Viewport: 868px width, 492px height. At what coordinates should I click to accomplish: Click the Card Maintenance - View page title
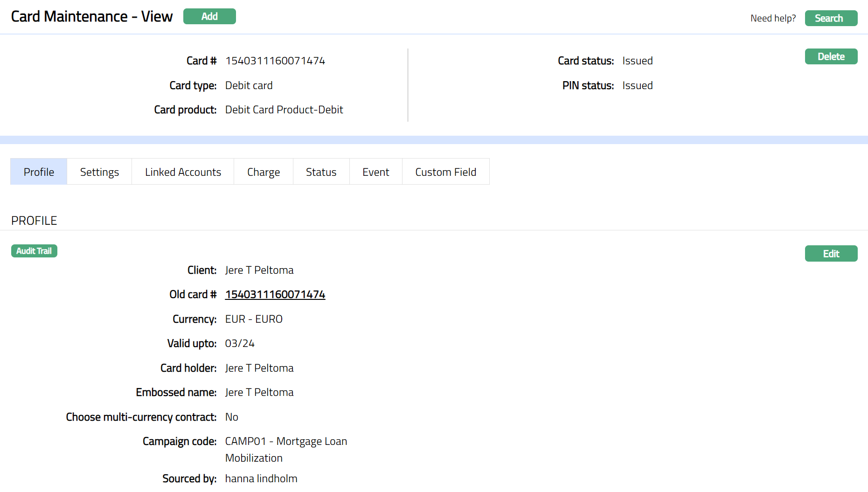[x=92, y=17]
